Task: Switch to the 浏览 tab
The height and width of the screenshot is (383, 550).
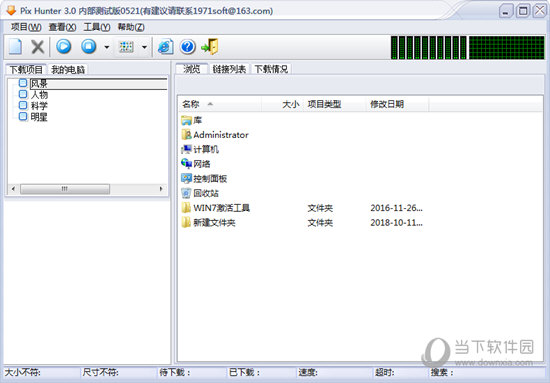Action: (x=192, y=69)
